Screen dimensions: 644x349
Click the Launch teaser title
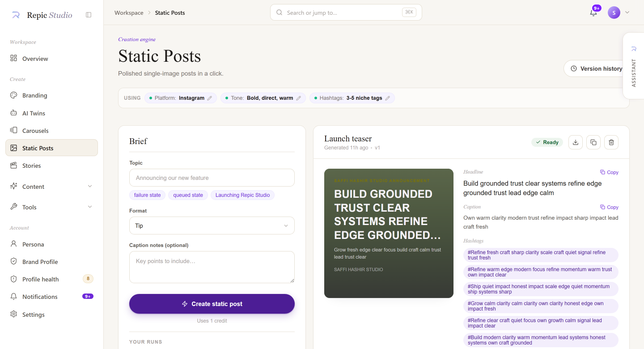point(348,139)
